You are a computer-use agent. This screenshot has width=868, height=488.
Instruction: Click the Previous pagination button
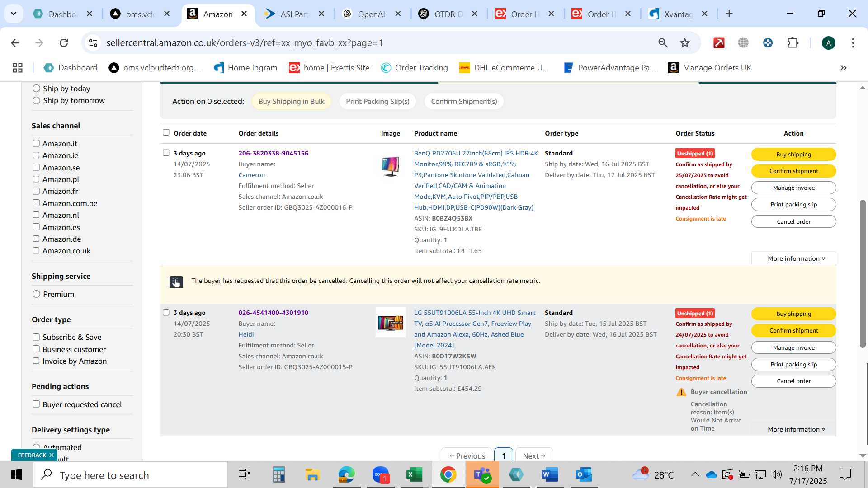pyautogui.click(x=467, y=455)
